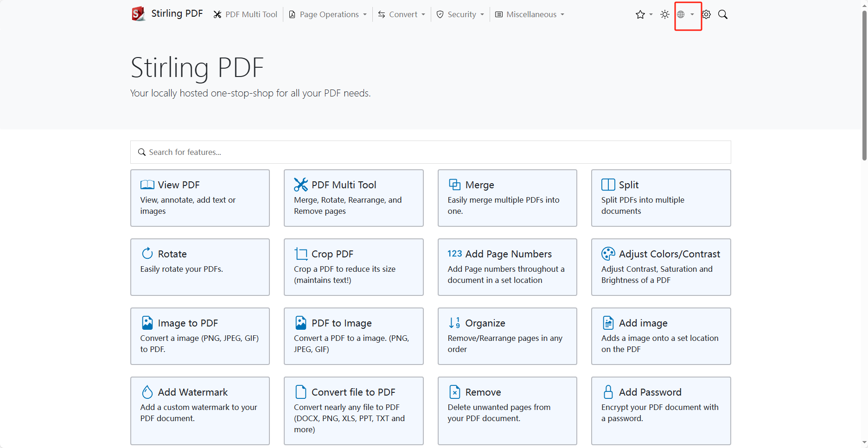Click 'Easily merge multiple PDFs into one.' text
This screenshot has width=868, height=448.
pos(503,205)
